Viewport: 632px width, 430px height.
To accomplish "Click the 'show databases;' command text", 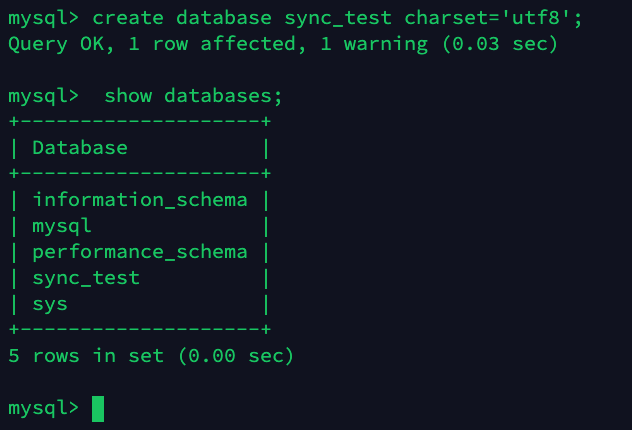I will 193,96.
